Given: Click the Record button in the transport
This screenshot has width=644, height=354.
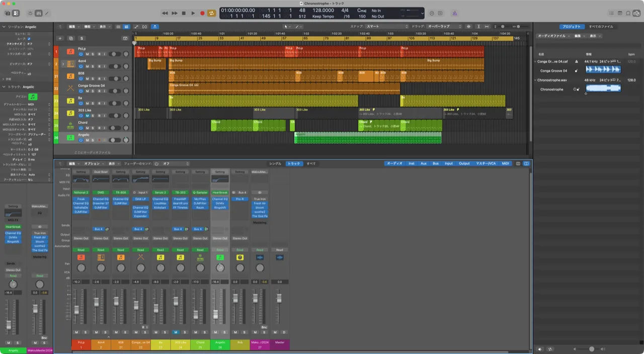Looking at the screenshot, I should (x=202, y=13).
